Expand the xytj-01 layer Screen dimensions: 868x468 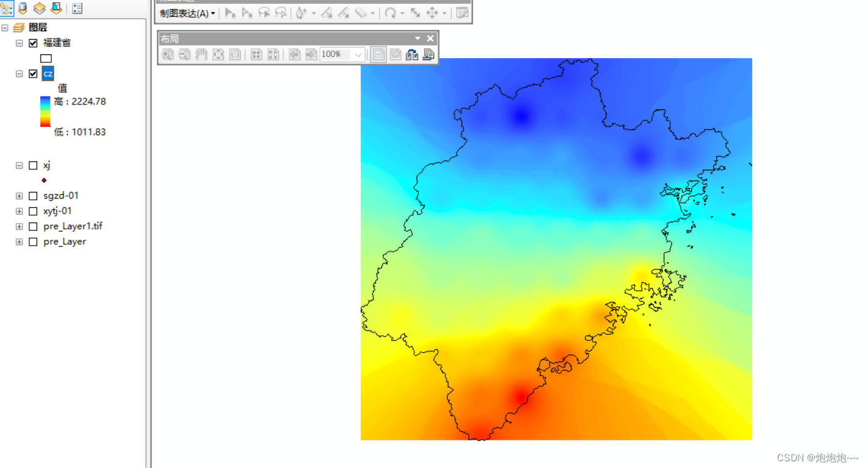pyautogui.click(x=19, y=211)
